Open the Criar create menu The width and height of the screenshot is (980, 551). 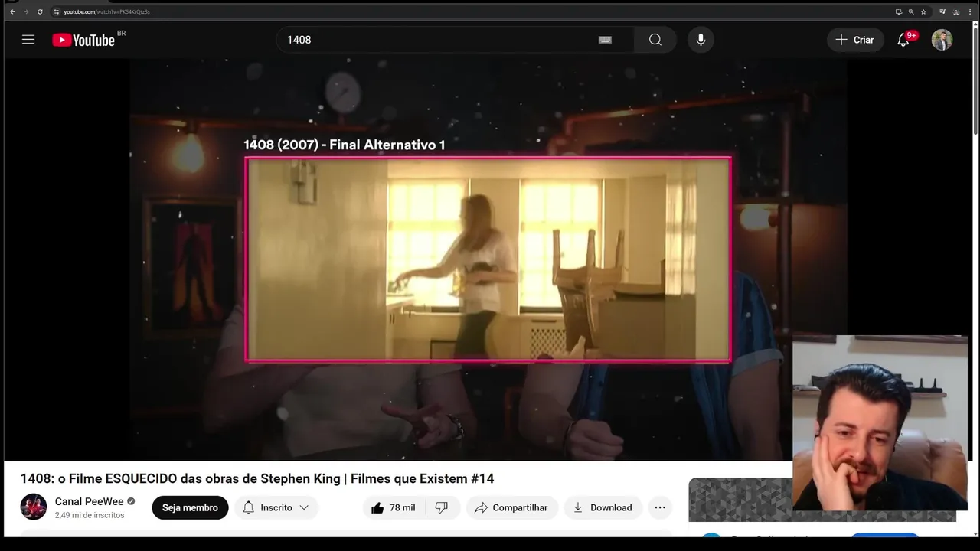[855, 40]
